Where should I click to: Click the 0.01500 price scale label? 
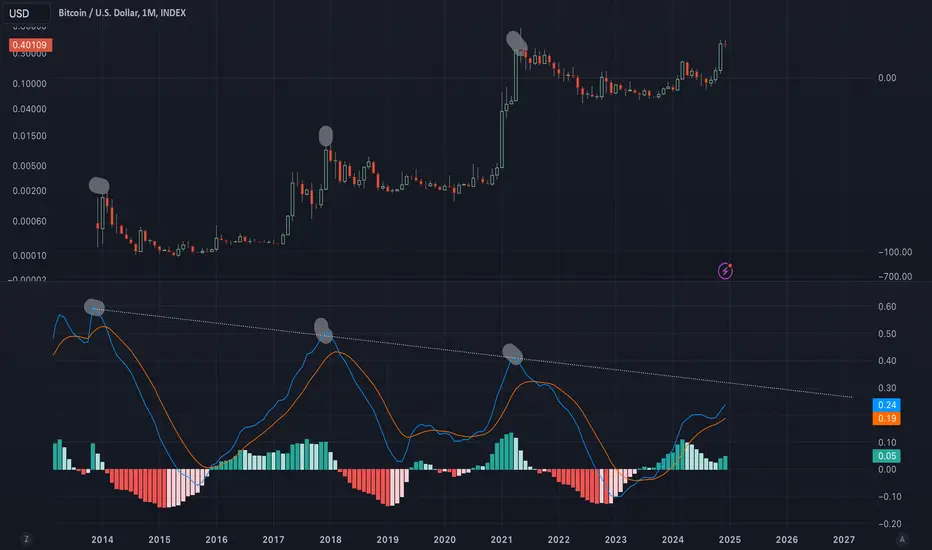point(29,136)
